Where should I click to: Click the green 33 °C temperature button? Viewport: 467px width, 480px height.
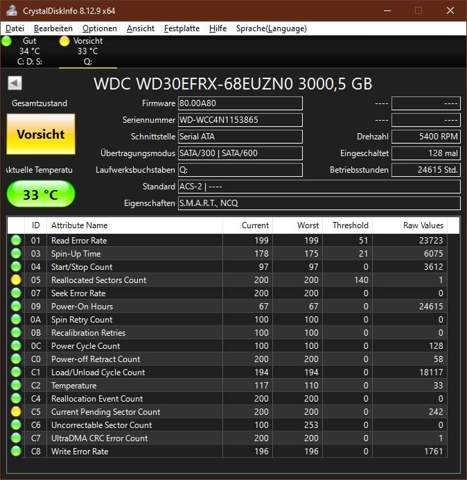[41, 194]
